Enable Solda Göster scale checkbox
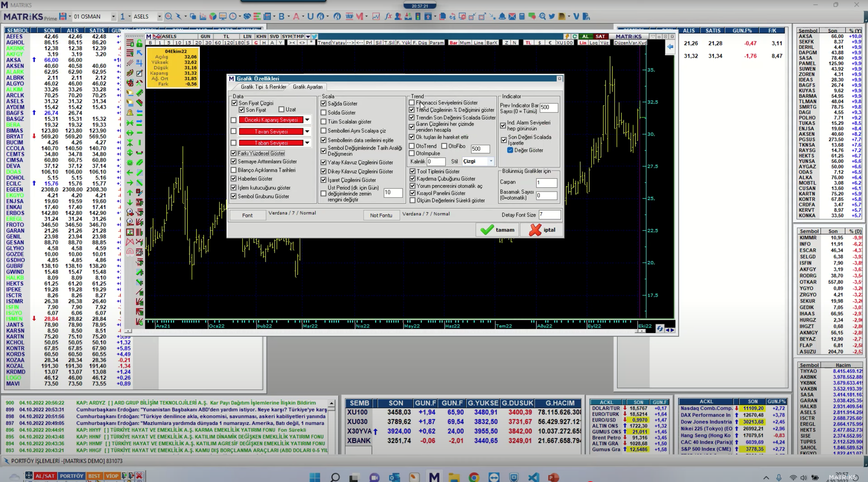Viewport: 868px width, 482px height. [x=323, y=112]
